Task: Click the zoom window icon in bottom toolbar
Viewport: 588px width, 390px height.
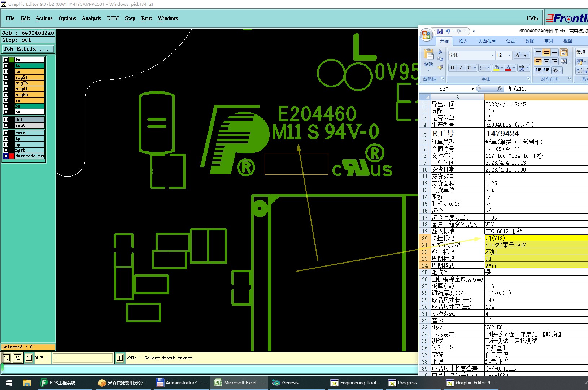Action: pyautogui.click(x=6, y=358)
